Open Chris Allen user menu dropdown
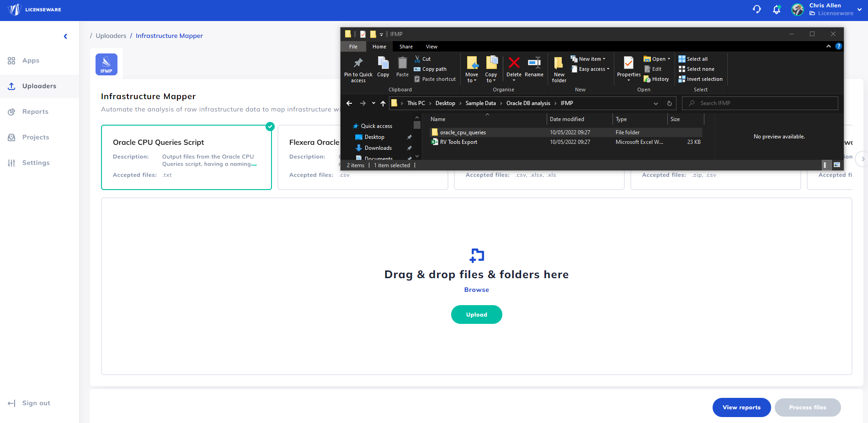Image resolution: width=868 pixels, height=423 pixels. (859, 10)
